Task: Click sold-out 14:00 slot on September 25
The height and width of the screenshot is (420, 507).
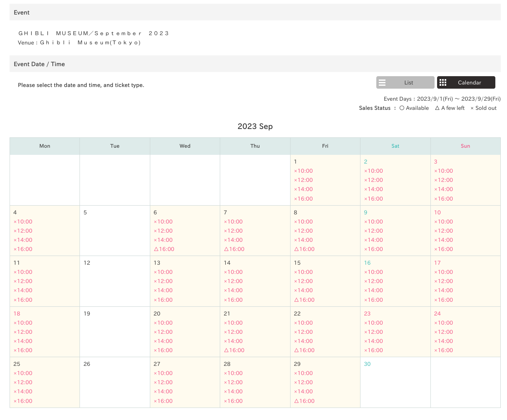Action: coord(23,391)
